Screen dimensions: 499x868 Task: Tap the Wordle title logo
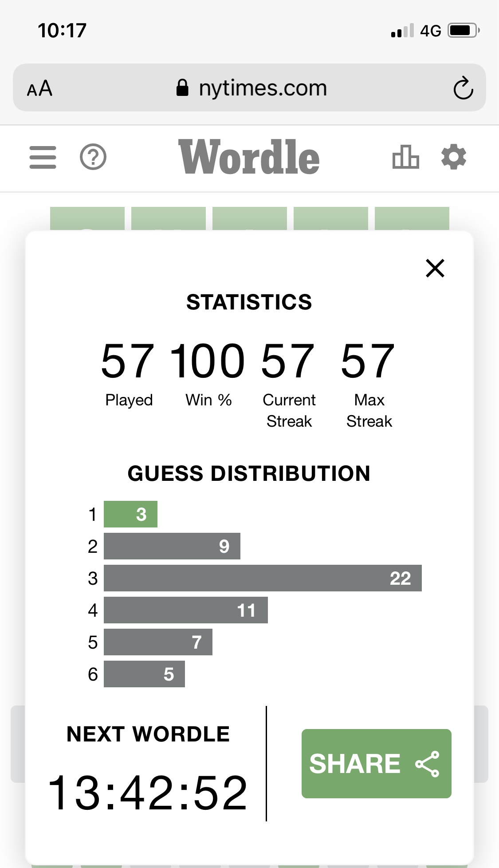[249, 157]
